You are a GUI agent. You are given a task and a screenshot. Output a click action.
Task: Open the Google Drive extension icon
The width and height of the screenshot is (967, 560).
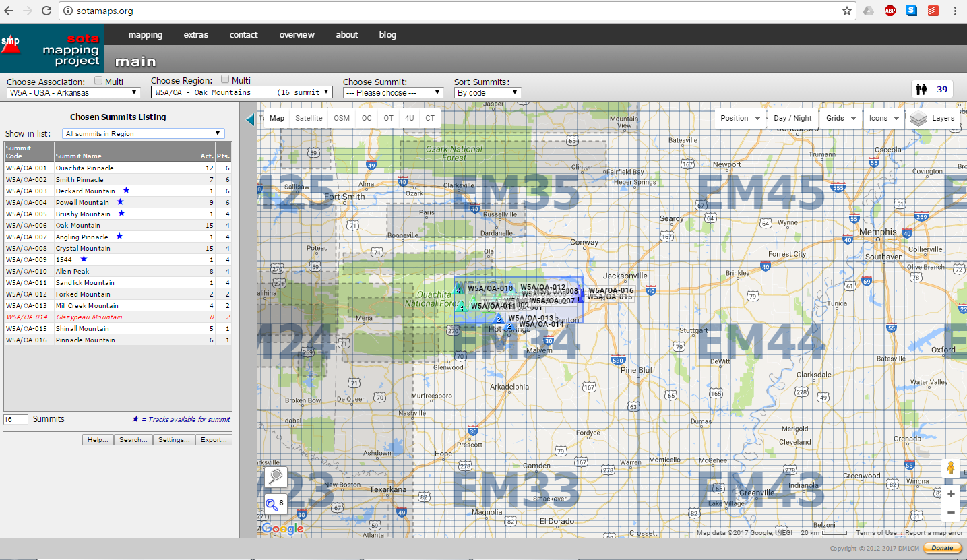pyautogui.click(x=869, y=11)
